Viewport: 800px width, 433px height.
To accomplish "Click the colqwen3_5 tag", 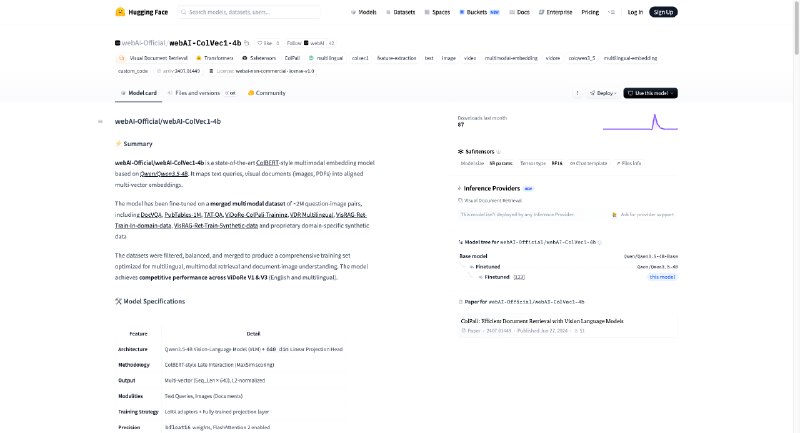I will point(582,58).
